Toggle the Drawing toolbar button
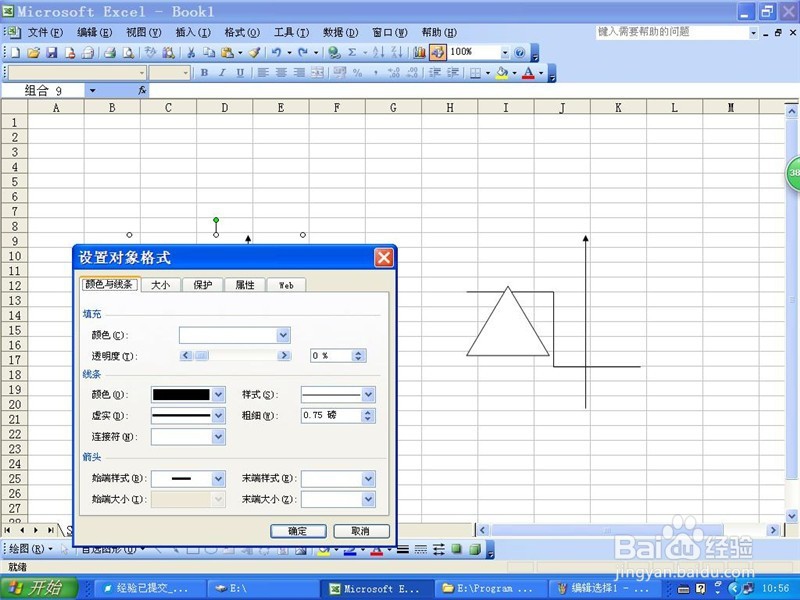Viewport: 800px width, 600px height. [x=437, y=53]
